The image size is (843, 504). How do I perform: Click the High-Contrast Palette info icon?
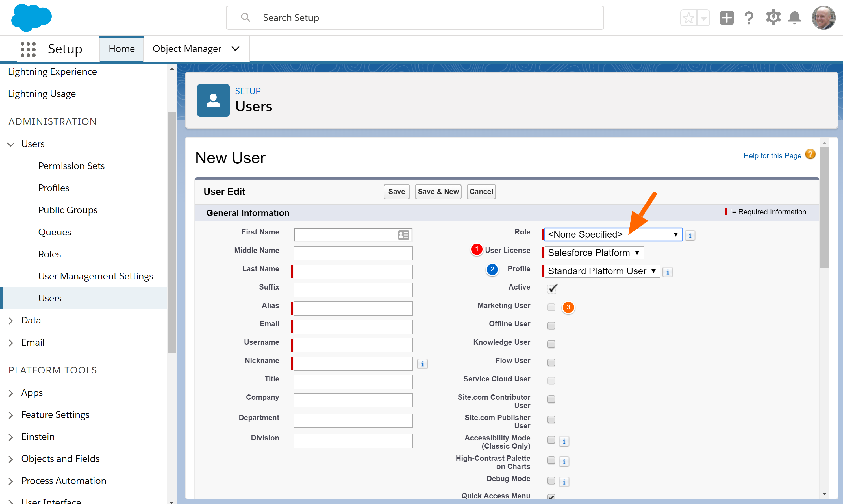pyautogui.click(x=564, y=462)
